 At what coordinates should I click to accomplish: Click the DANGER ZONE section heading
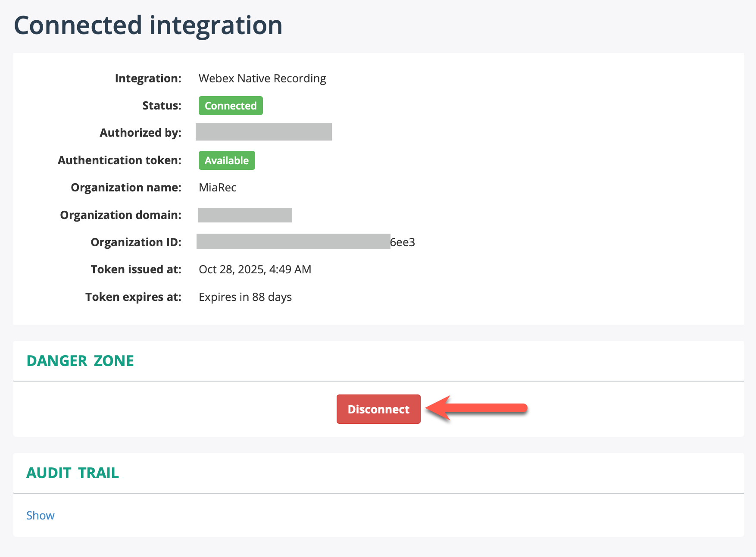[80, 360]
